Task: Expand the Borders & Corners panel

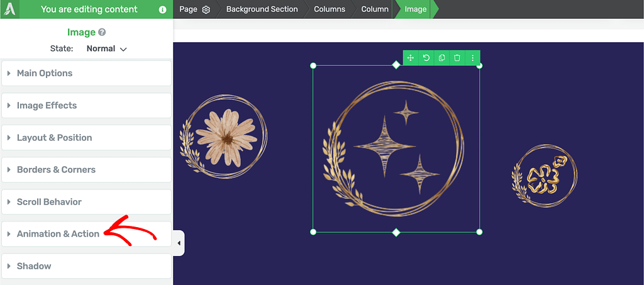Action: pos(86,170)
